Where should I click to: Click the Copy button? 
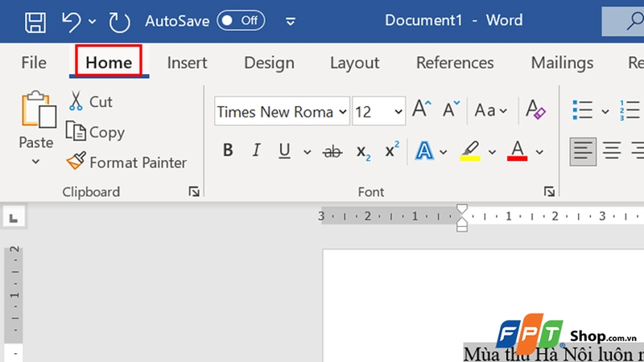(95, 132)
